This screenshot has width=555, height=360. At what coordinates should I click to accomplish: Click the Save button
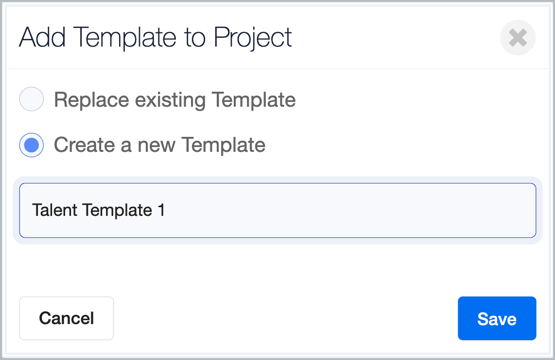[x=497, y=318]
